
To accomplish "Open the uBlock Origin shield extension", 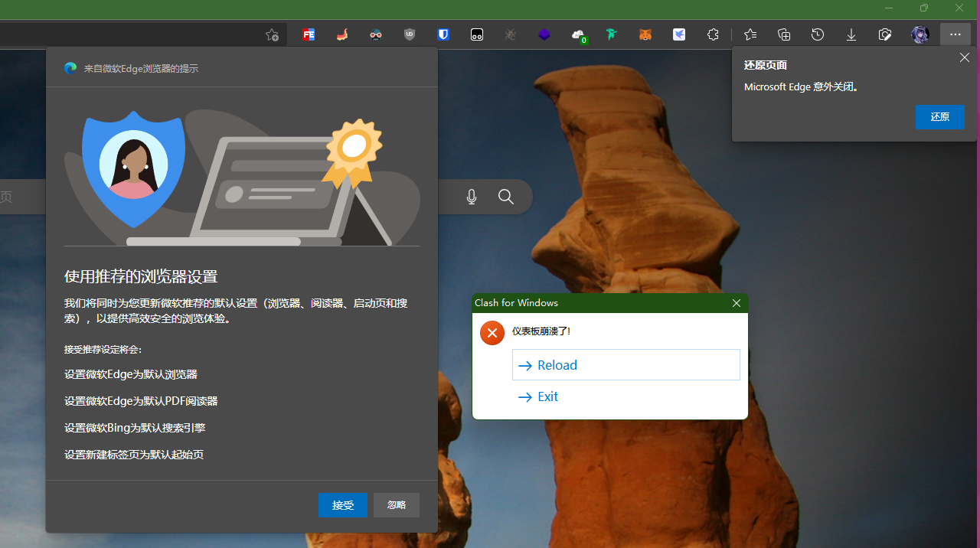I will click(410, 34).
